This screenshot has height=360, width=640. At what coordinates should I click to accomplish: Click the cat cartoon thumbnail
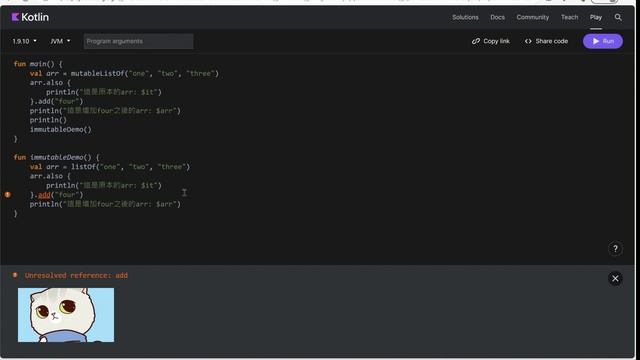click(x=66, y=315)
